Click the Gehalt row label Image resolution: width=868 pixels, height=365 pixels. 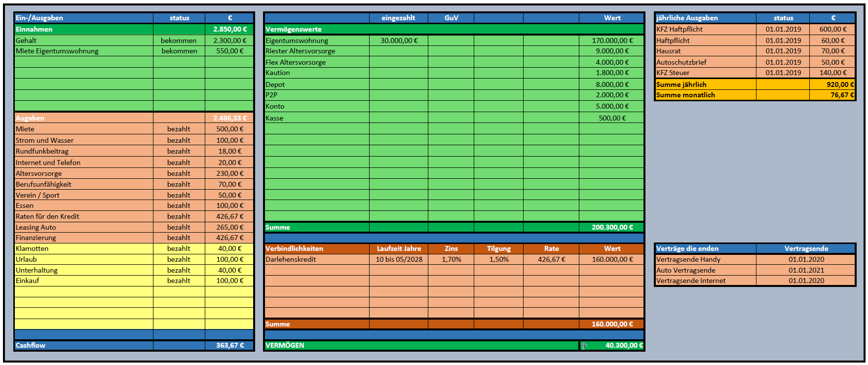point(26,41)
